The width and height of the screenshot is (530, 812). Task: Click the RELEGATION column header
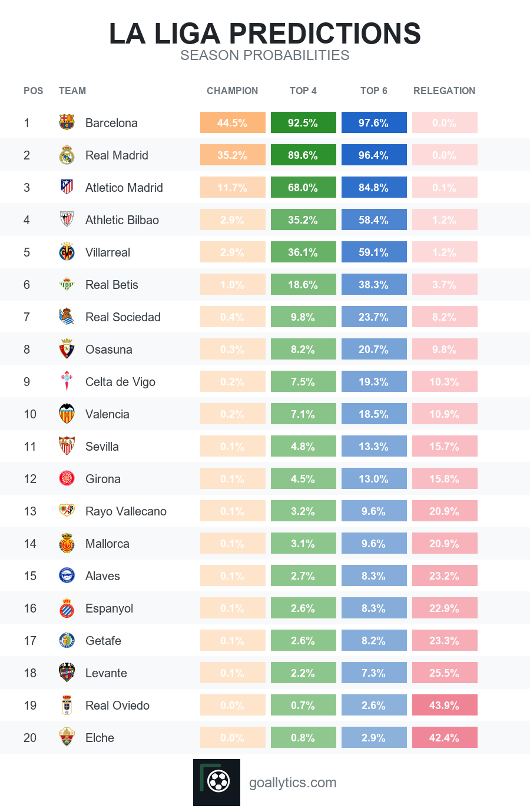coord(445,91)
